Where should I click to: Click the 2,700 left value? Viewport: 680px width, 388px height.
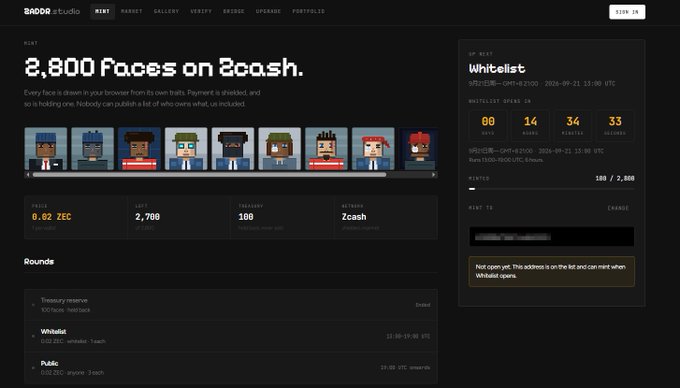(147, 217)
